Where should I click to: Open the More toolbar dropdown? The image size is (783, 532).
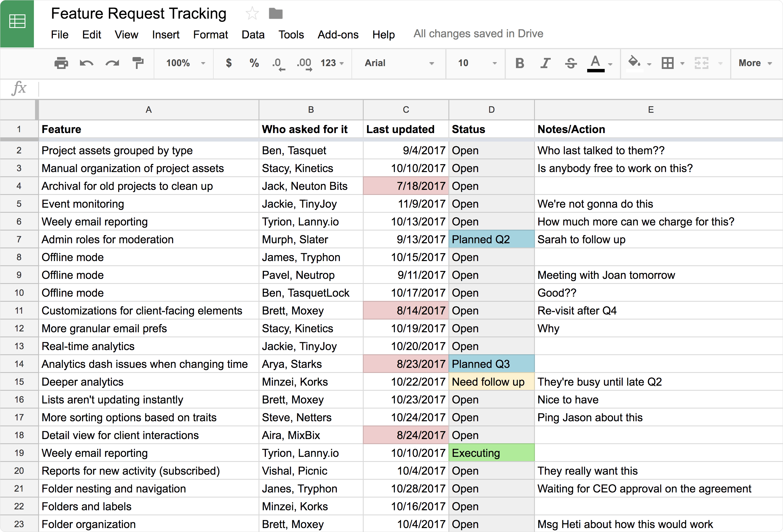(755, 63)
